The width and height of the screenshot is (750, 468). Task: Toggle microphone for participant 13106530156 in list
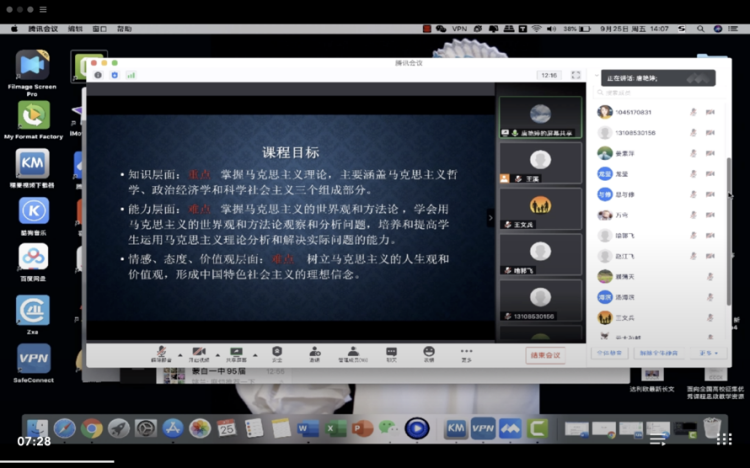693,133
